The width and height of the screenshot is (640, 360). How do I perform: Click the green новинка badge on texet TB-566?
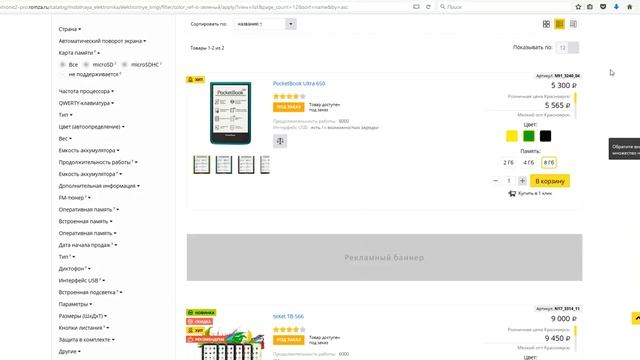(201, 312)
